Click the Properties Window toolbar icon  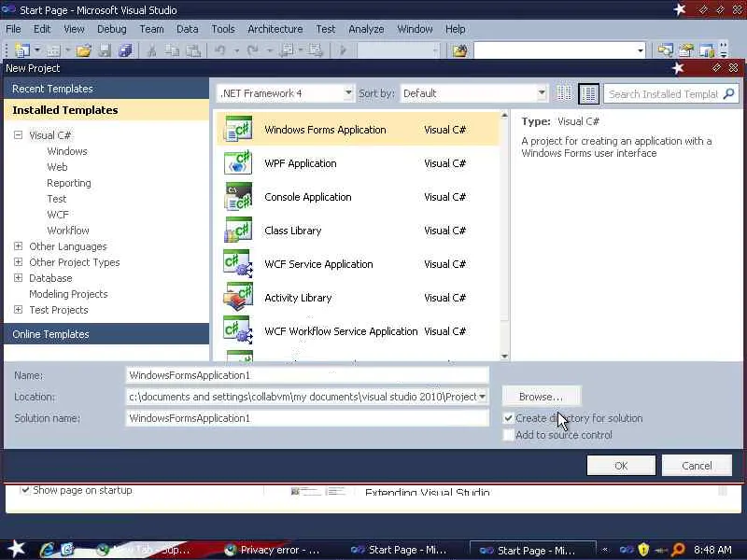(686, 50)
